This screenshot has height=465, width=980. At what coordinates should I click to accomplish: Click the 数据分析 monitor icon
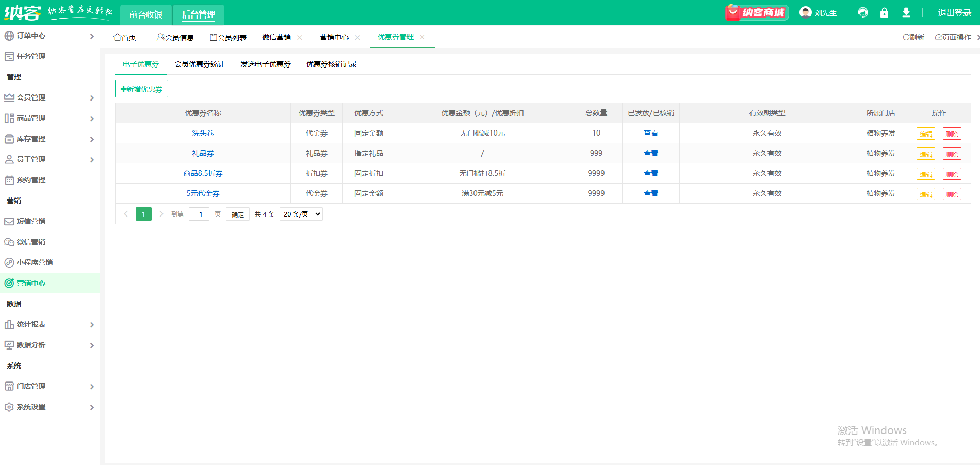click(9, 345)
